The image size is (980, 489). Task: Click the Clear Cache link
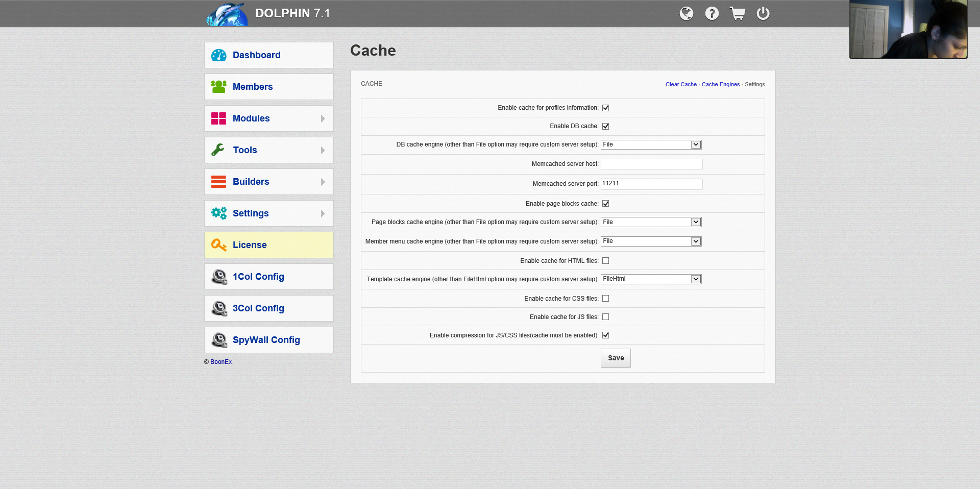[681, 85]
